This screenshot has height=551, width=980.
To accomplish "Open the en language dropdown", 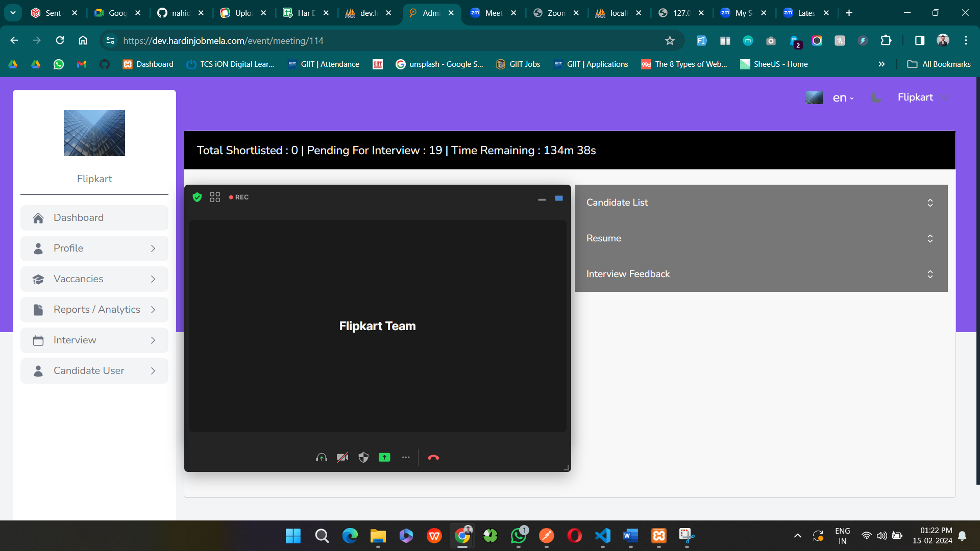I will tap(843, 98).
